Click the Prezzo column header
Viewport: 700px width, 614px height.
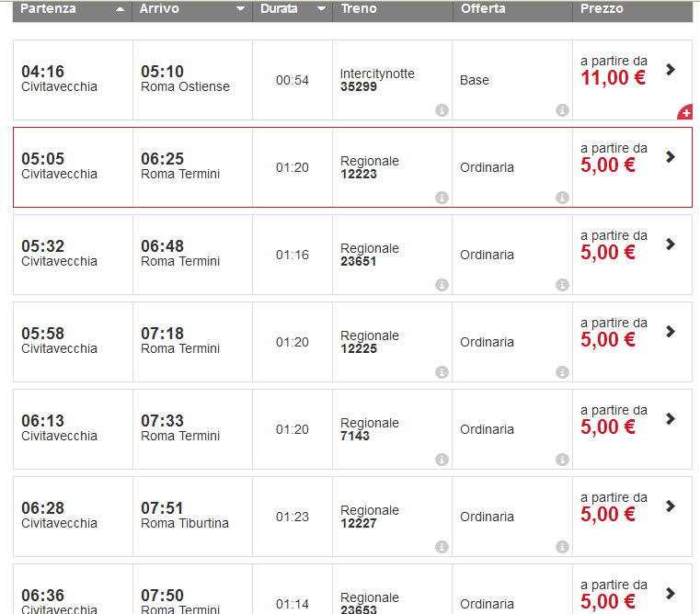602,9
